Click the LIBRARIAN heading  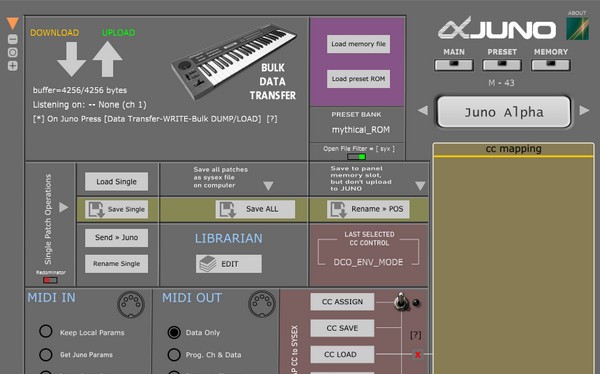[229, 238]
